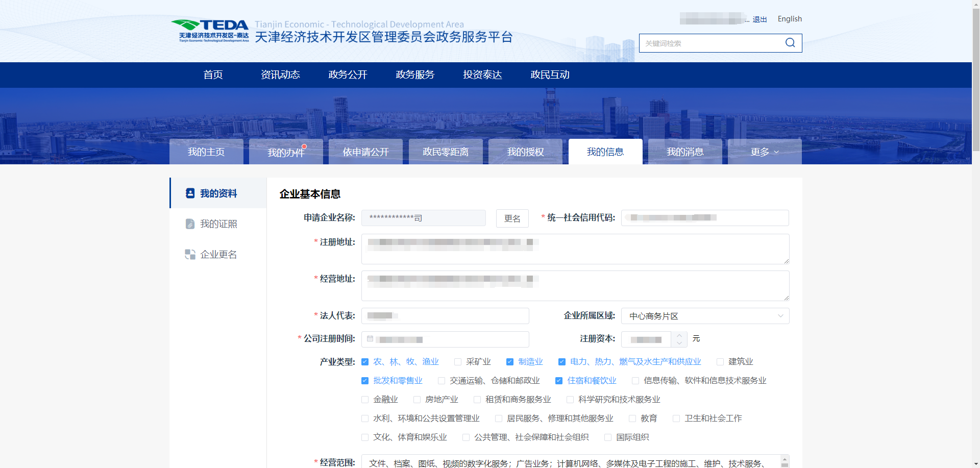The width and height of the screenshot is (980, 468).
Task: Check 居民服务、修理和其他服务业 checkbox
Action: pyautogui.click(x=499, y=418)
